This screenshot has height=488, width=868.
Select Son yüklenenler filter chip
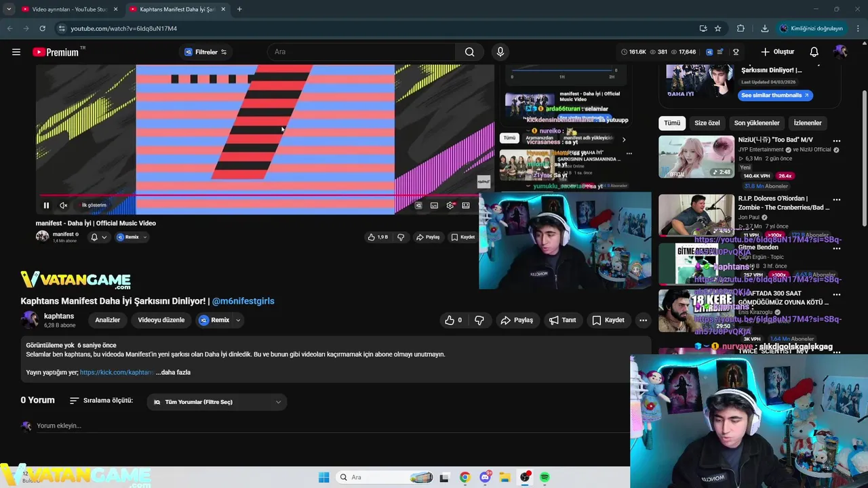757,123
